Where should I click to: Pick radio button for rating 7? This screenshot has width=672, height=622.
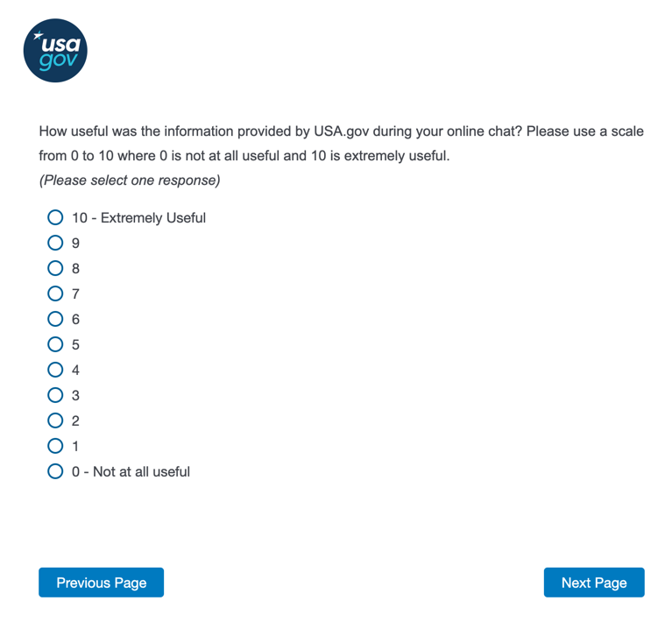point(55,293)
